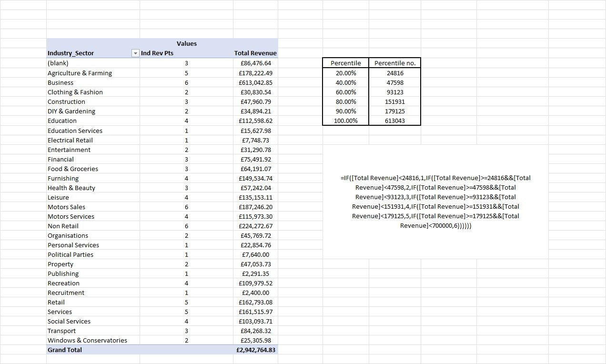Select the Property row label

pos(93,264)
